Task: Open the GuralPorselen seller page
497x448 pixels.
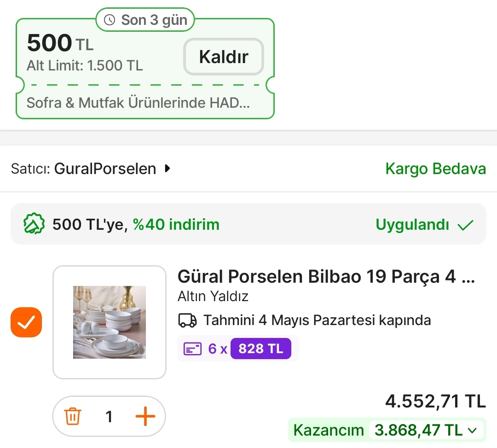Action: (x=105, y=169)
